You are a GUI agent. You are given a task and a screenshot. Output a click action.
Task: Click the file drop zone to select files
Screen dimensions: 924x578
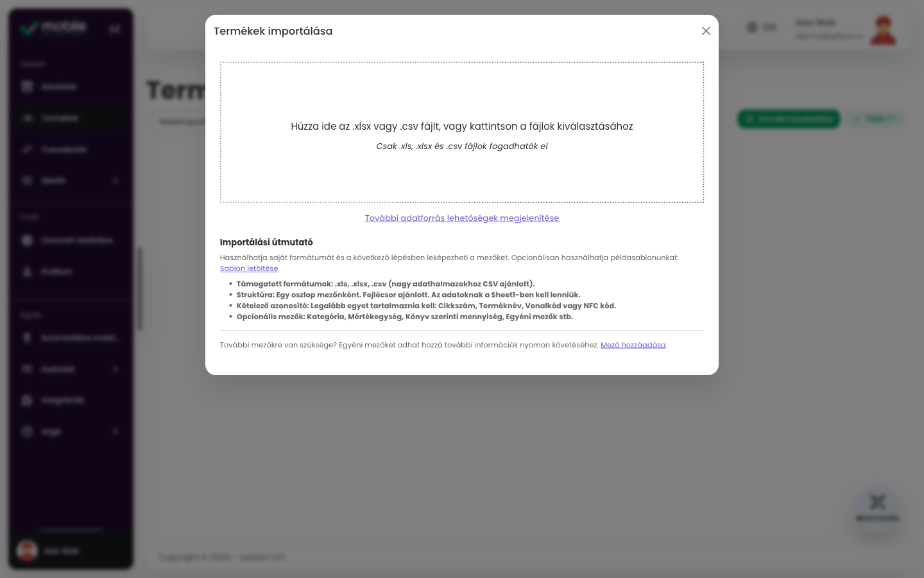point(462,132)
